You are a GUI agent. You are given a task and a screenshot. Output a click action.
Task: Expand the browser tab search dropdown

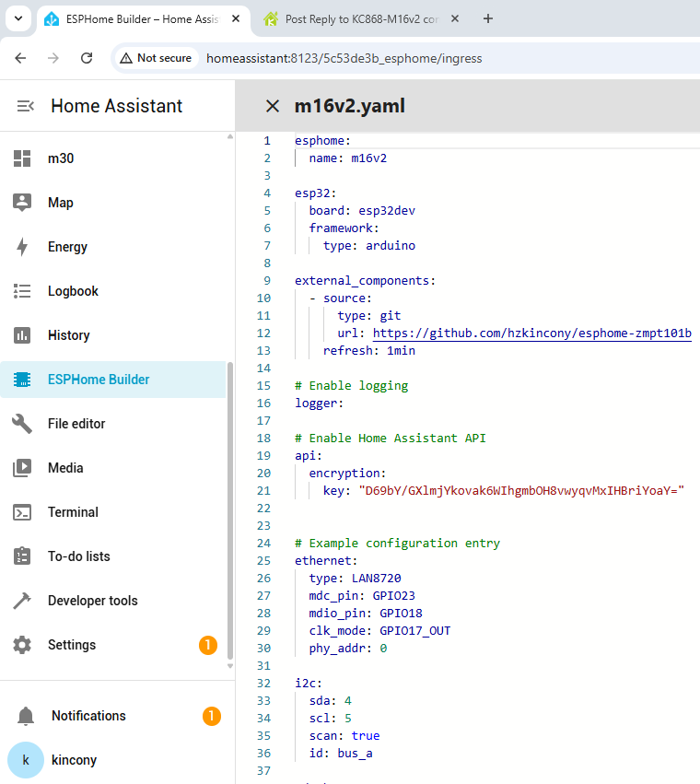17,18
